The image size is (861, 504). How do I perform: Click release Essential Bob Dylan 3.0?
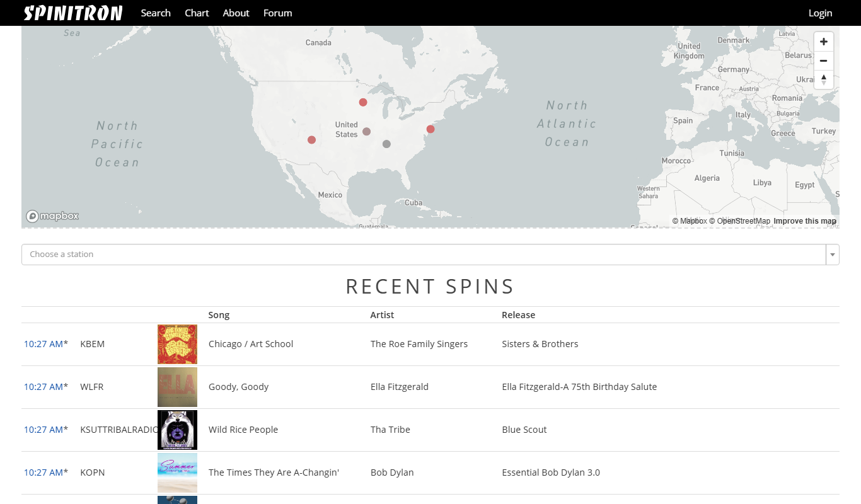[551, 472]
